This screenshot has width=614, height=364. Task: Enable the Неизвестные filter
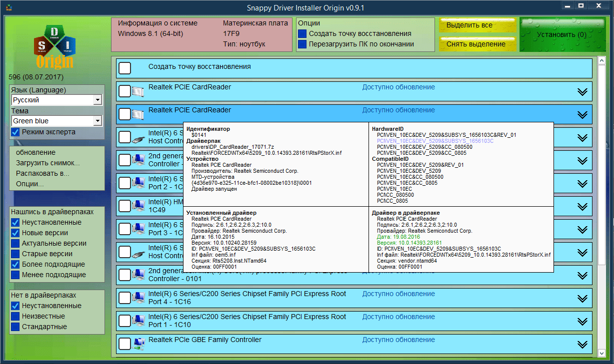click(15, 316)
